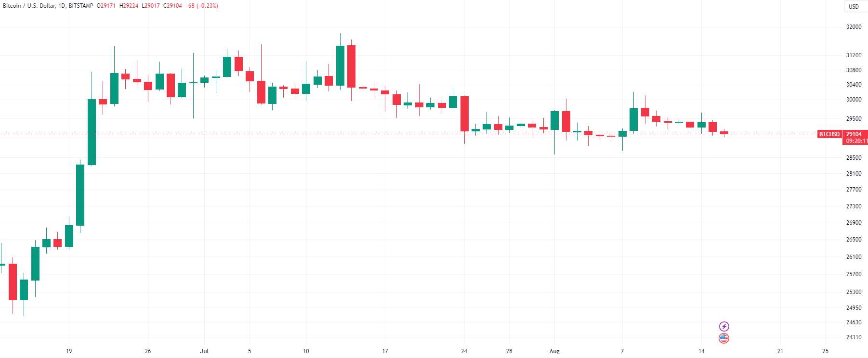This screenshot has height=358, width=868.
Task: Select date label 21 on the time axis
Action: tap(780, 351)
